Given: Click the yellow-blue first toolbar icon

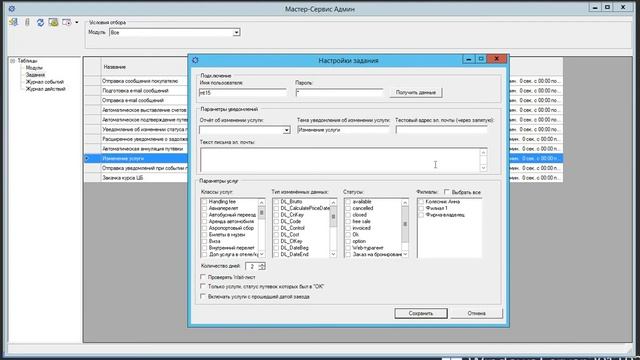Looking at the screenshot, I should 13,22.
